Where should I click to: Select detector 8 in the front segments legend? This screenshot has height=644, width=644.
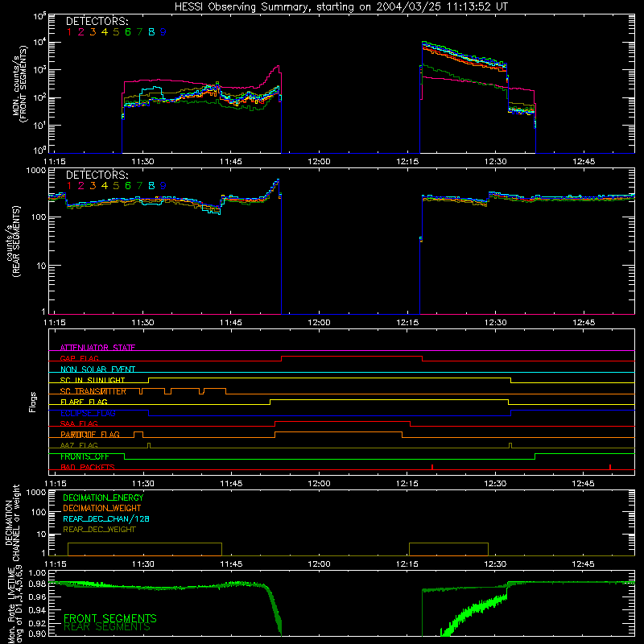pos(151,32)
